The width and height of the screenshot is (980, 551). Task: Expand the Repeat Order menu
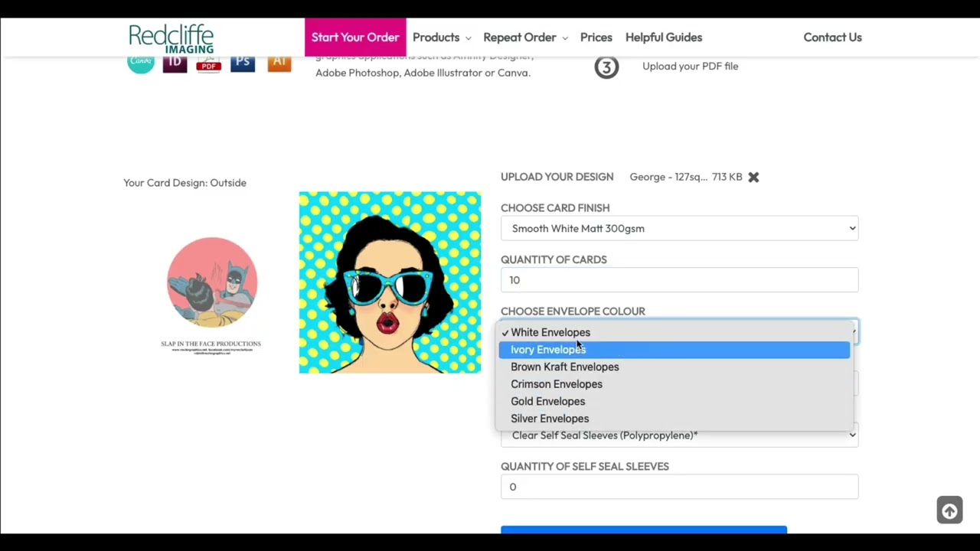(525, 37)
